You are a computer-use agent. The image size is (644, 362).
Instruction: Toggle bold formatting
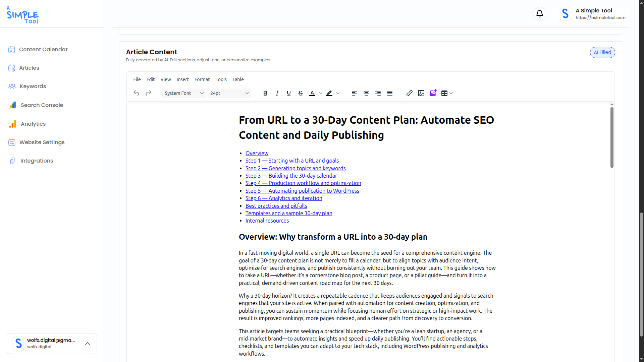click(265, 93)
